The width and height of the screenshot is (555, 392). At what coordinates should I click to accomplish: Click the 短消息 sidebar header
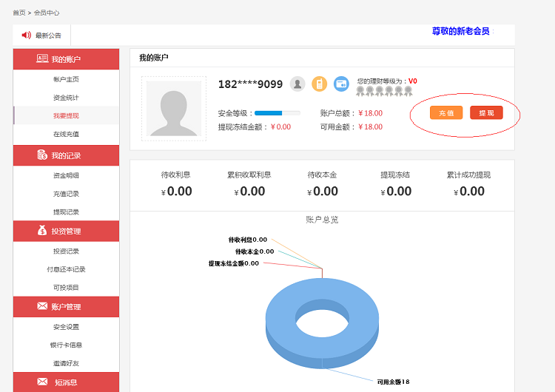tap(66, 382)
